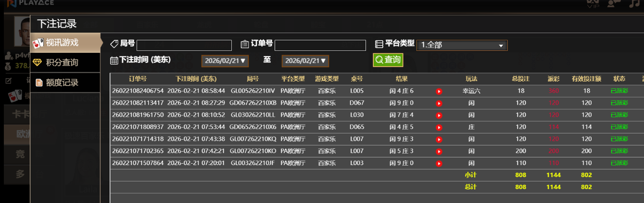This screenshot has width=644, height=203.
Task: Open the 额度记录 tab
Action: 65,83
